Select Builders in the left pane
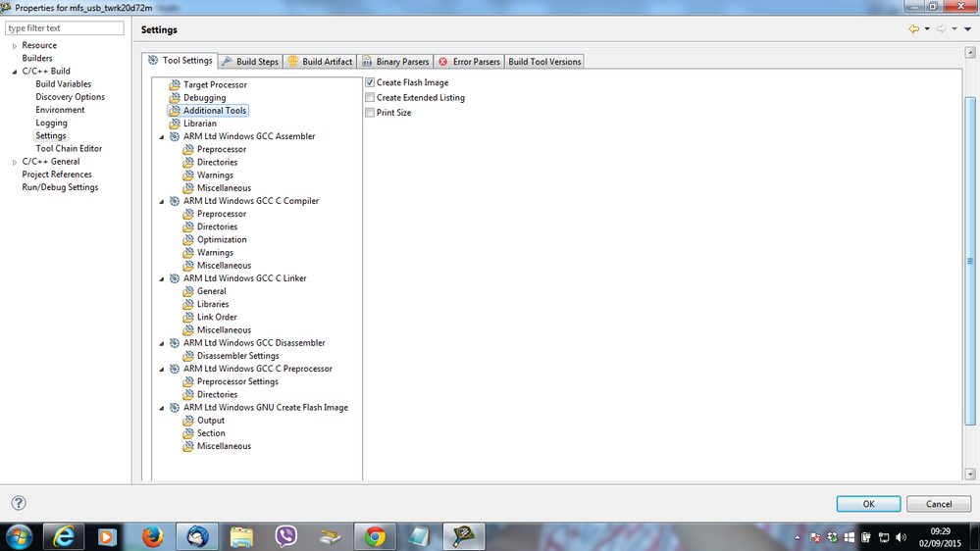The image size is (980, 551). [37, 58]
